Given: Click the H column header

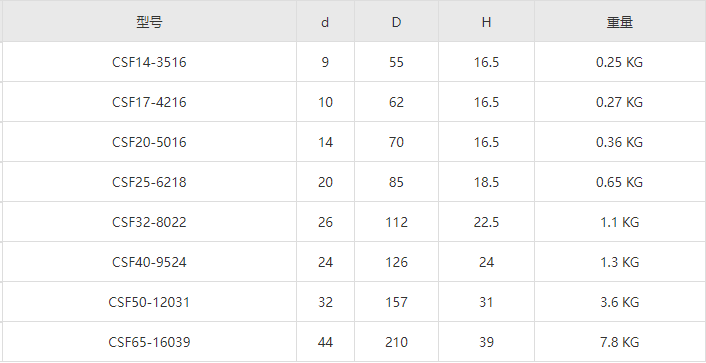Looking at the screenshot, I should [x=486, y=22].
